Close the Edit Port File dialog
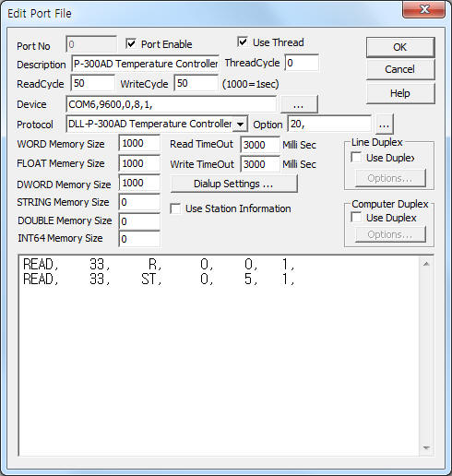452x476 pixels. pyautogui.click(x=424, y=10)
